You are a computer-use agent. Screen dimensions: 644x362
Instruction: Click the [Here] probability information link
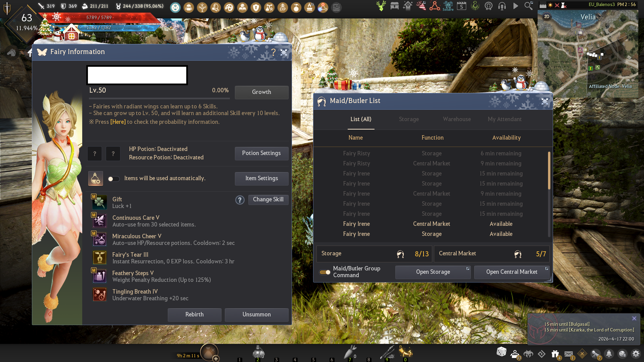118,122
